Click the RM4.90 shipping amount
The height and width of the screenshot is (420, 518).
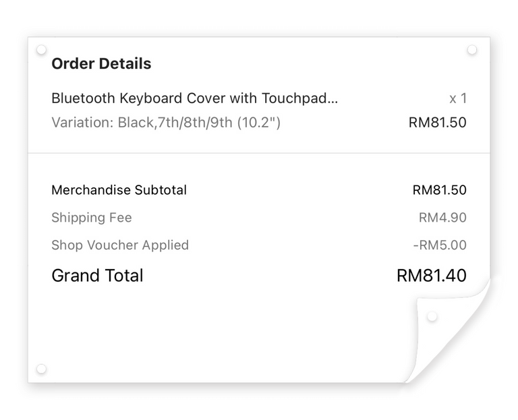(442, 218)
